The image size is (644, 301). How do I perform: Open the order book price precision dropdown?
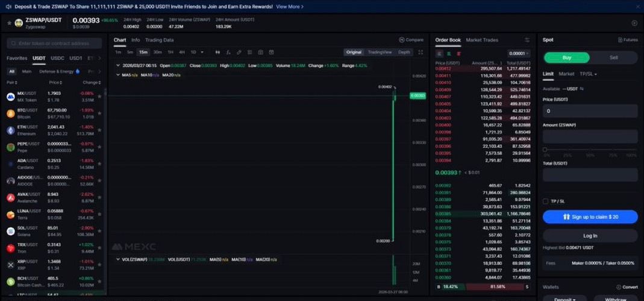[519, 54]
